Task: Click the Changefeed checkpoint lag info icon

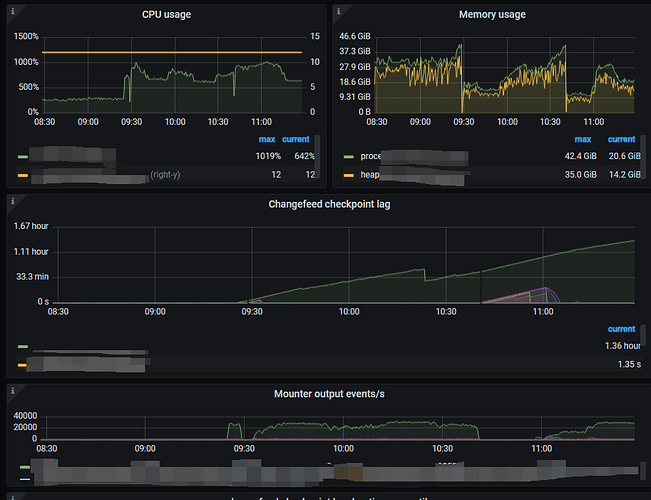Action: coord(11,200)
